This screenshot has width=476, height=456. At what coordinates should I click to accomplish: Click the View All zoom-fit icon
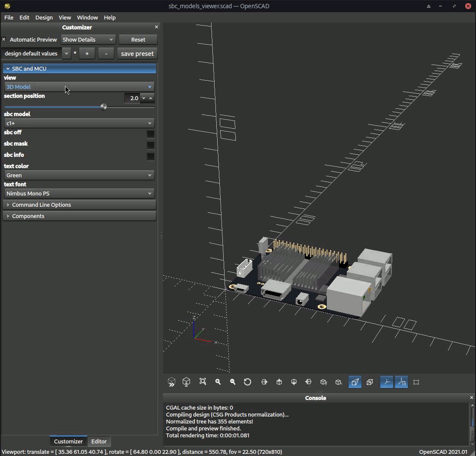[x=202, y=382]
